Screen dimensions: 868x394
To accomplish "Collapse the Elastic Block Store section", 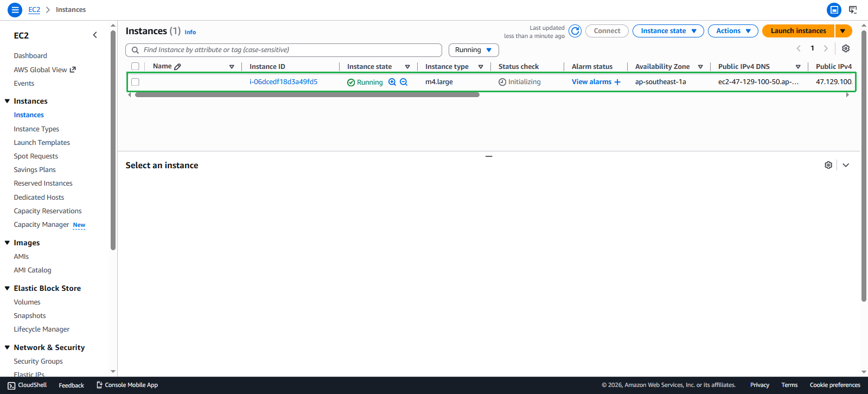I will point(7,288).
